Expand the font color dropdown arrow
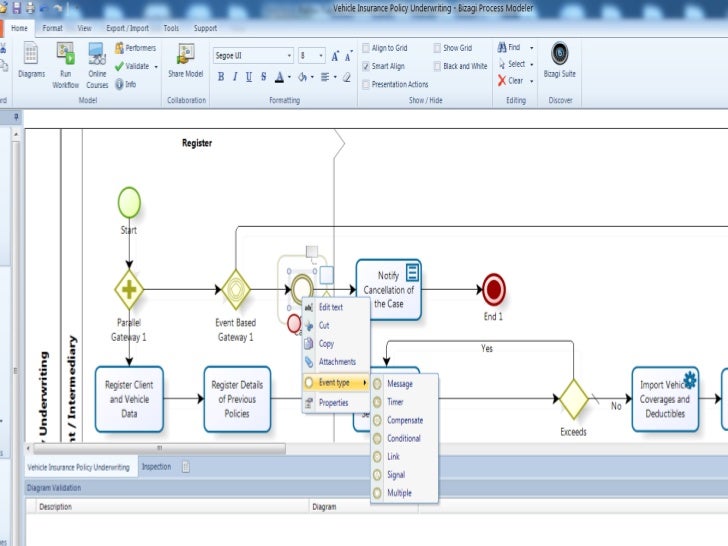Viewport: 728px width, 546px height. [x=289, y=77]
